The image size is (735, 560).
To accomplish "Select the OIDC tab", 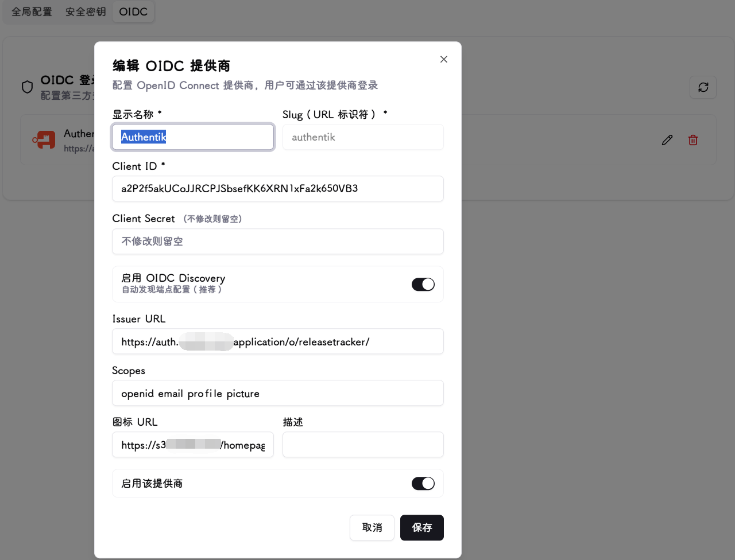I will pyautogui.click(x=133, y=11).
